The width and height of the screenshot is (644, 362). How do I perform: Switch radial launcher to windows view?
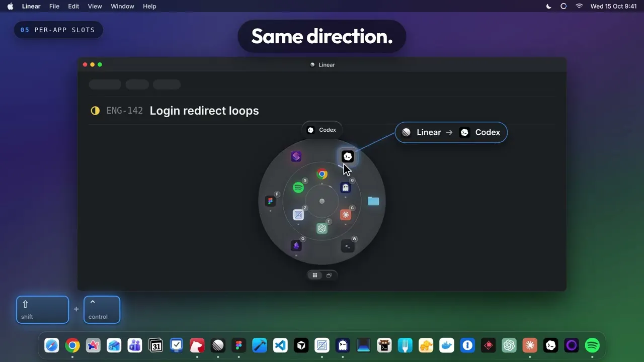coord(329,275)
